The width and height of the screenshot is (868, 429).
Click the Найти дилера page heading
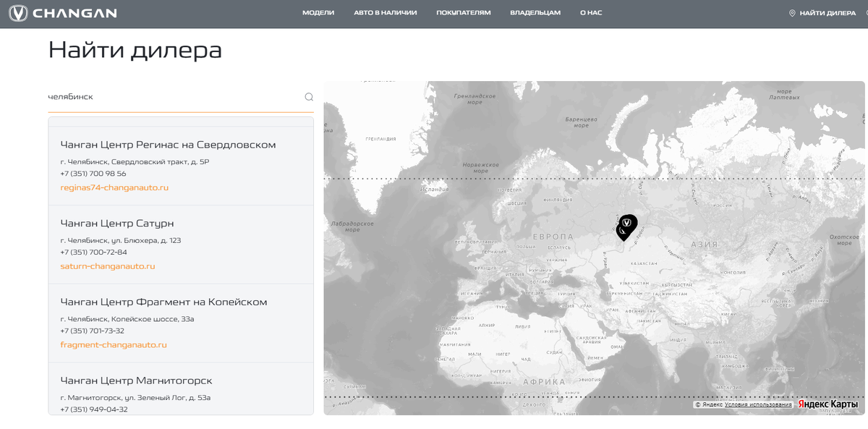click(x=135, y=50)
